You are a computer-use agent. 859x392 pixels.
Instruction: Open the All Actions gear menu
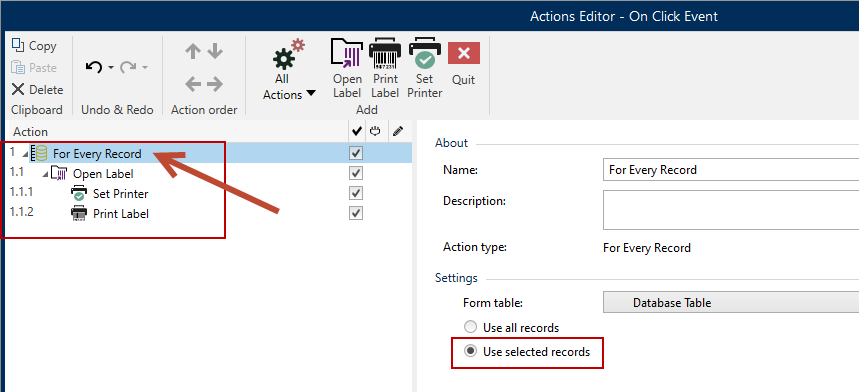click(289, 70)
